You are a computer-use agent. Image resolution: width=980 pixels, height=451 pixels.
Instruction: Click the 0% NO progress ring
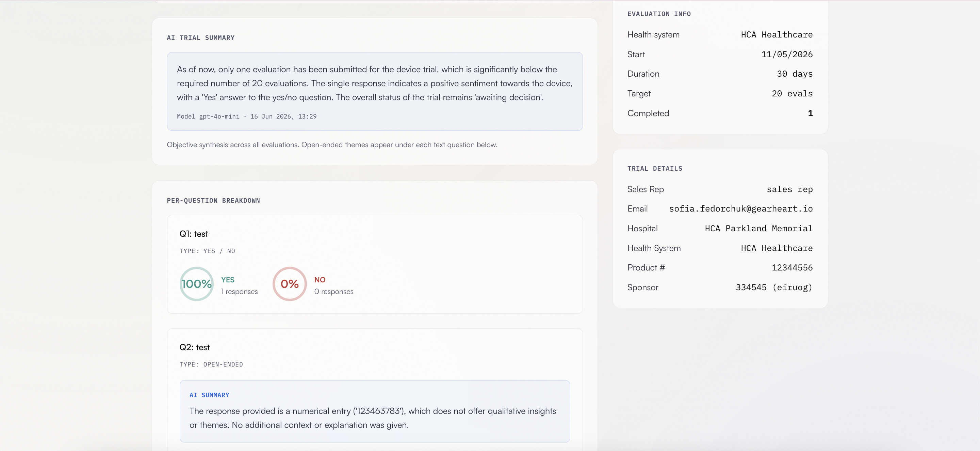click(290, 284)
